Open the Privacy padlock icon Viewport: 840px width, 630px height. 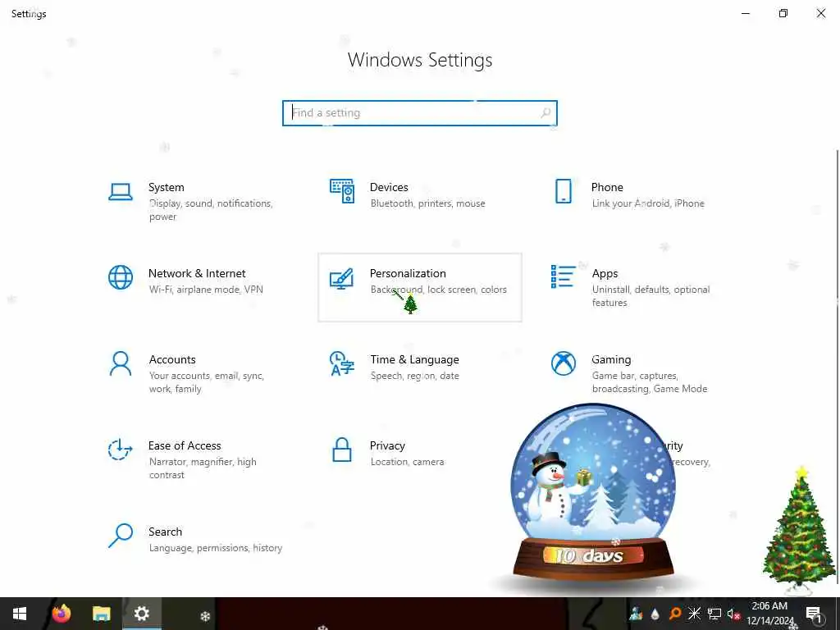(342, 450)
